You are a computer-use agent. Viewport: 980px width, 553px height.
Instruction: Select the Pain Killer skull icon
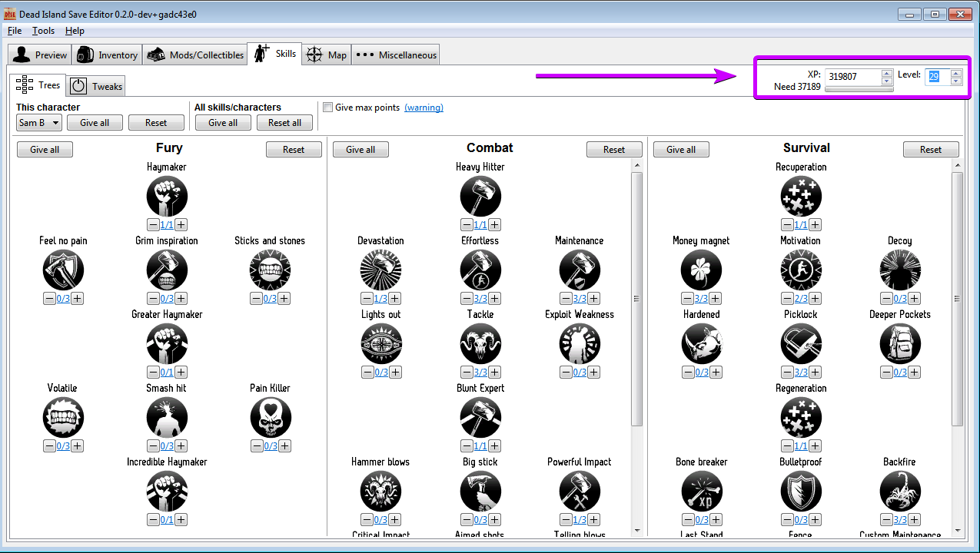click(x=270, y=417)
